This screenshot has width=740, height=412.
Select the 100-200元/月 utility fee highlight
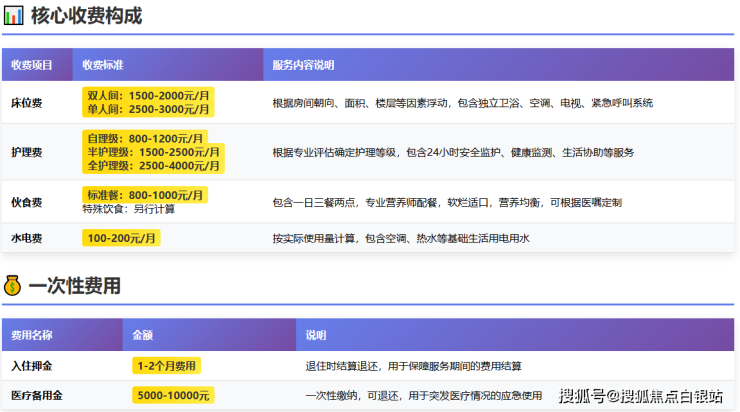(x=123, y=238)
